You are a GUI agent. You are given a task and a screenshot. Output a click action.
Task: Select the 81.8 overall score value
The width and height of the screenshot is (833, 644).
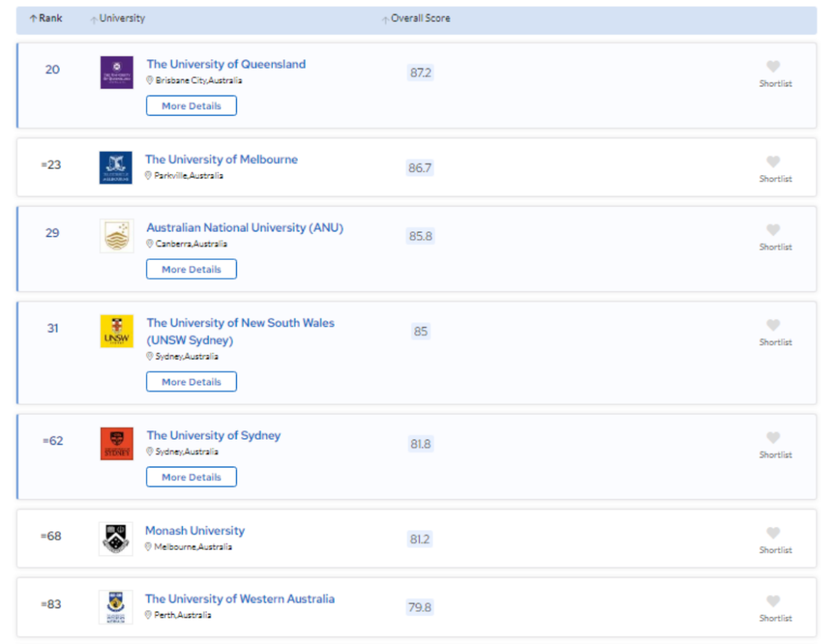pyautogui.click(x=421, y=443)
